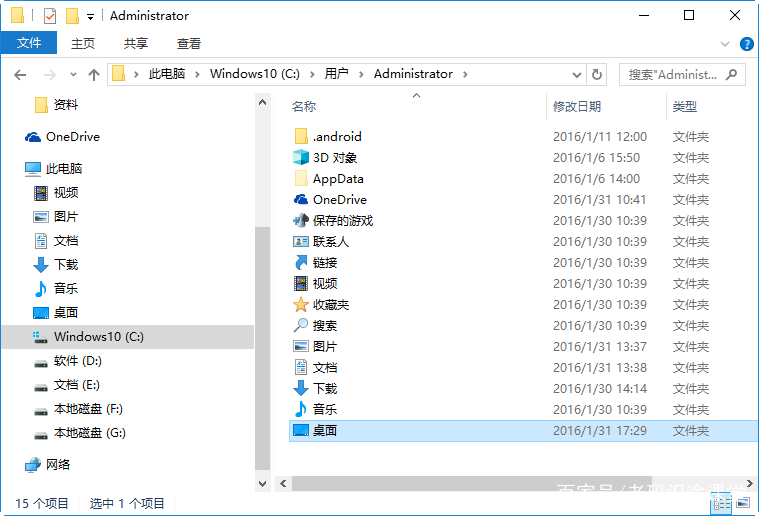Click the properties checkmark icon in the title bar

coord(50,16)
